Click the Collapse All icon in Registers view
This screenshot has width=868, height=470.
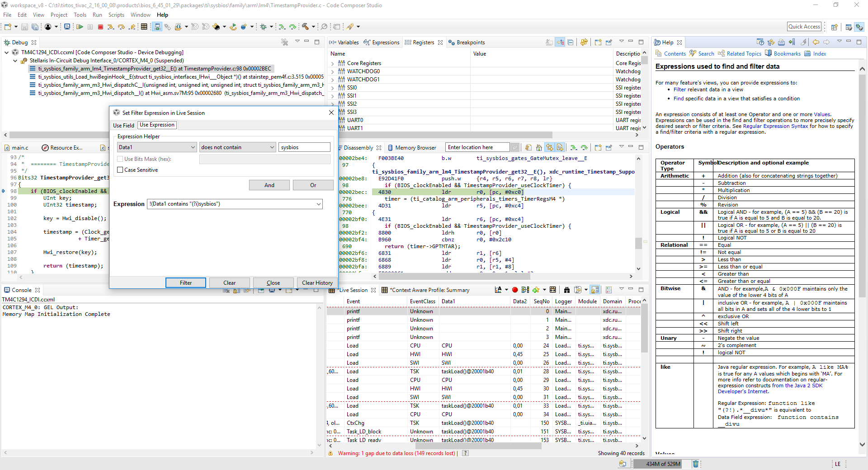[571, 42]
